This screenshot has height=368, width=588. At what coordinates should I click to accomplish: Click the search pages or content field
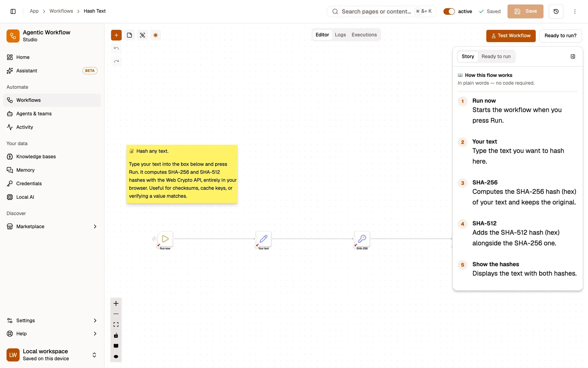coord(381,11)
